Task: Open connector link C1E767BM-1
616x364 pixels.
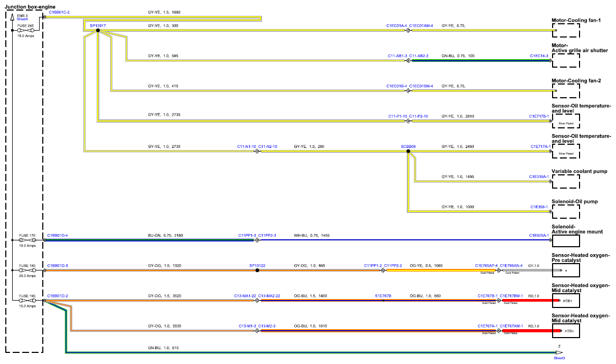Action: click(511, 296)
